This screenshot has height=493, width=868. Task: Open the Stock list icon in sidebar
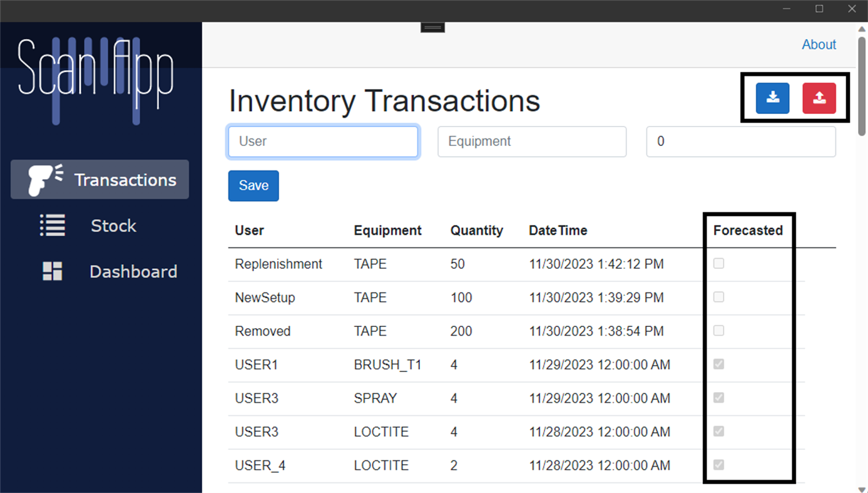[x=52, y=226]
